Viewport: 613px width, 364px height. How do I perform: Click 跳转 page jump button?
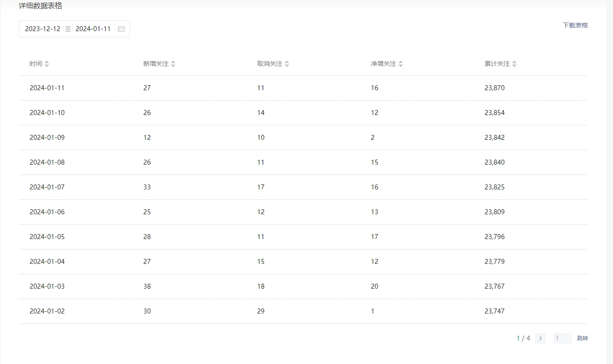582,338
